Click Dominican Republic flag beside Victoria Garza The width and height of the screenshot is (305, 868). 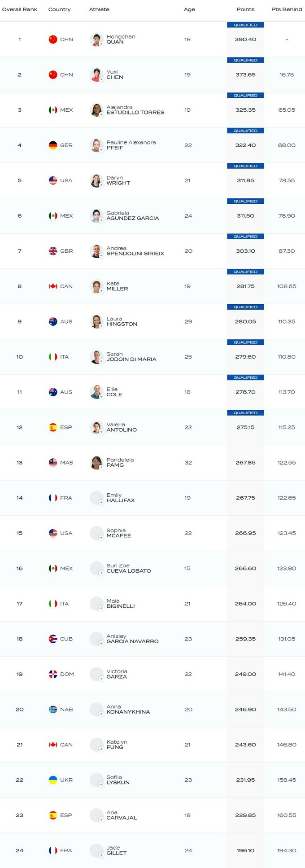(x=53, y=674)
